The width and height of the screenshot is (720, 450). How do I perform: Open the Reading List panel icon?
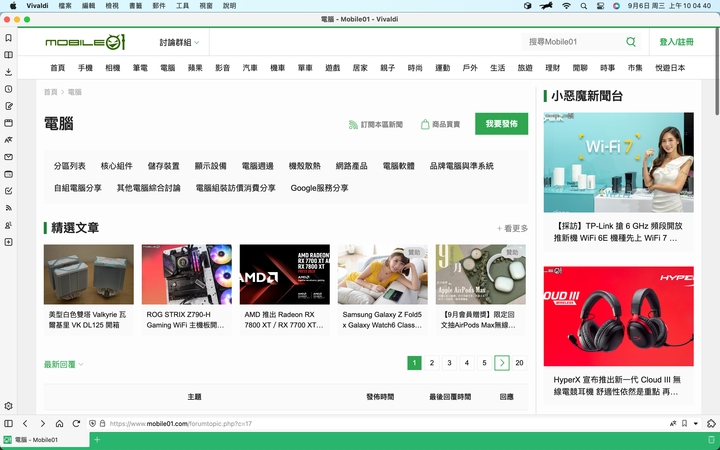click(8, 55)
